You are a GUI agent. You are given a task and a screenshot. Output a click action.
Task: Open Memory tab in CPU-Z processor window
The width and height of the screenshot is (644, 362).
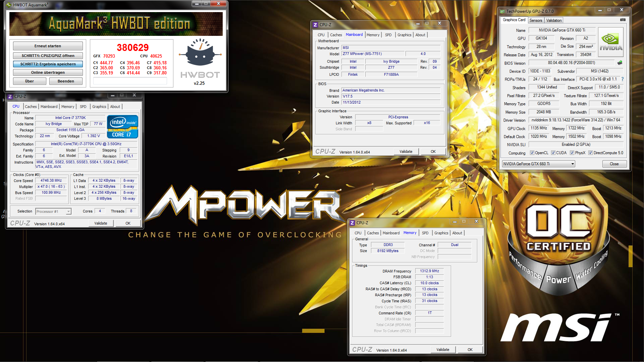click(x=68, y=107)
